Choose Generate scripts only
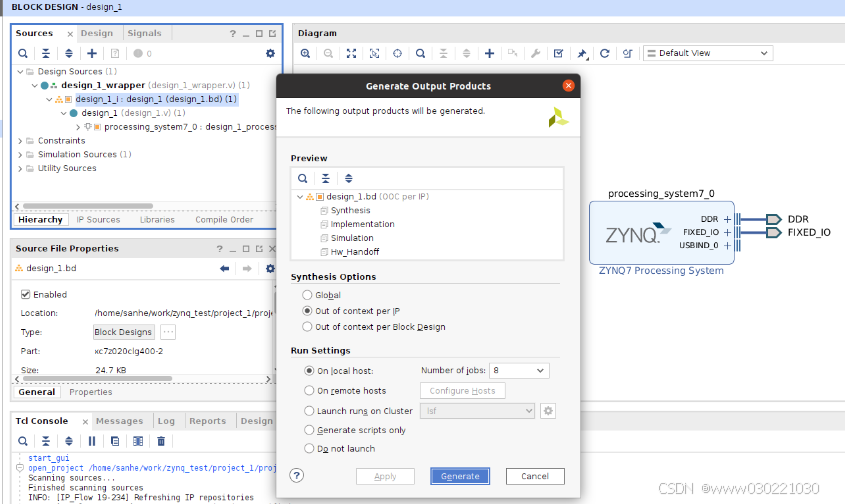The height and width of the screenshot is (504, 845). click(309, 430)
